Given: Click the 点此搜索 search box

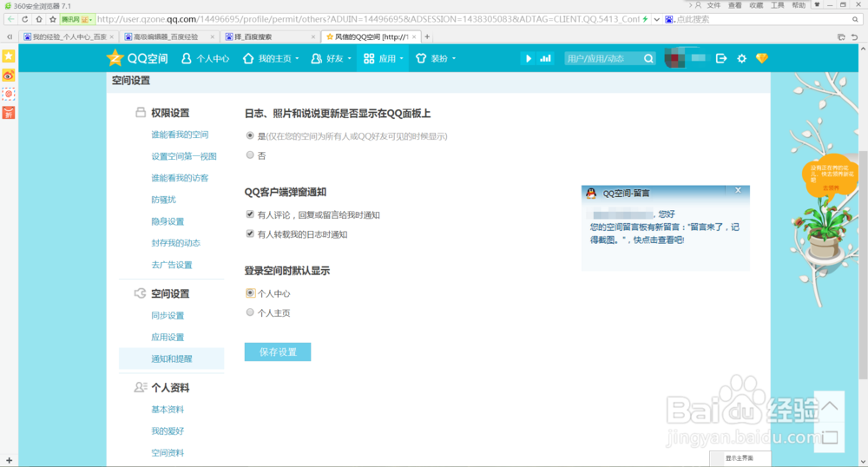Looking at the screenshot, I should click(x=761, y=19).
